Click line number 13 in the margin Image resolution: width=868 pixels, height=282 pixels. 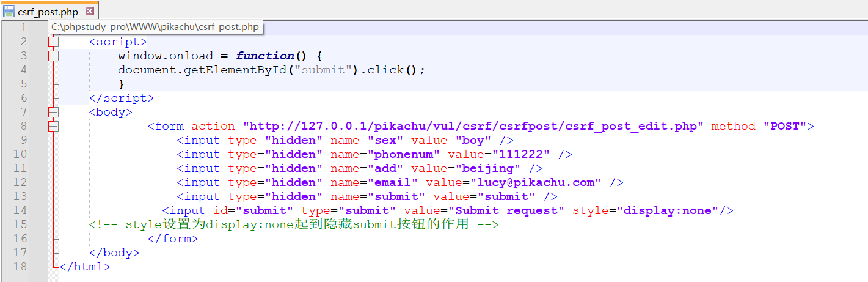(x=20, y=196)
